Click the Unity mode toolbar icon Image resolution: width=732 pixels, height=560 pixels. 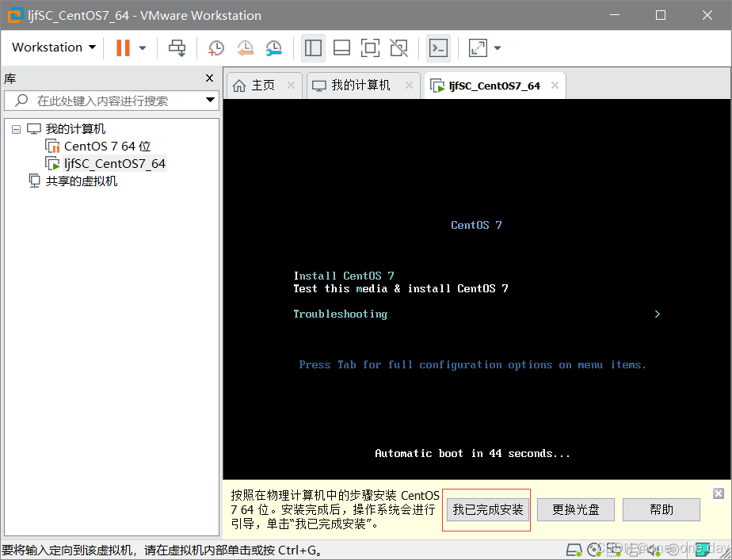[398, 48]
